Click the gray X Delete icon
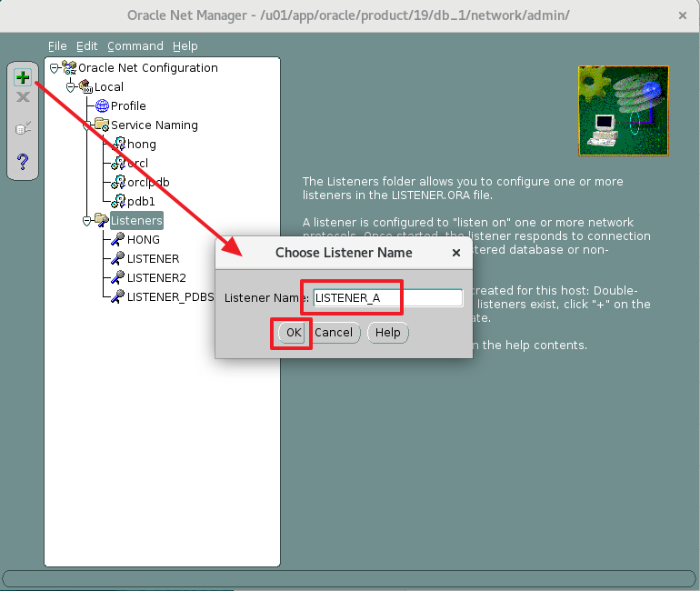The image size is (700, 591). pyautogui.click(x=23, y=97)
